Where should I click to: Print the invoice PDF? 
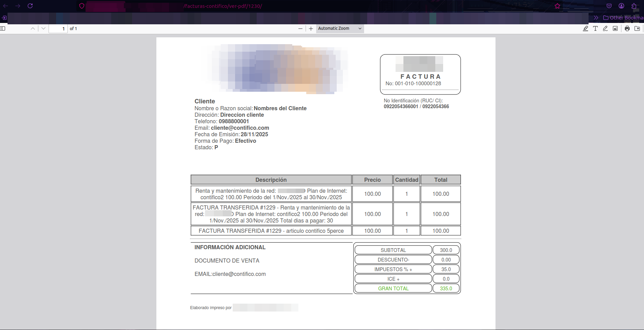click(x=627, y=29)
